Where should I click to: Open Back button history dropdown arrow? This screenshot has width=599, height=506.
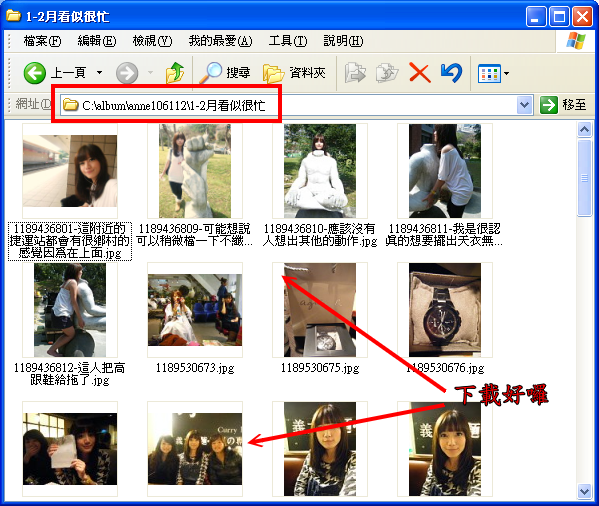(99, 72)
